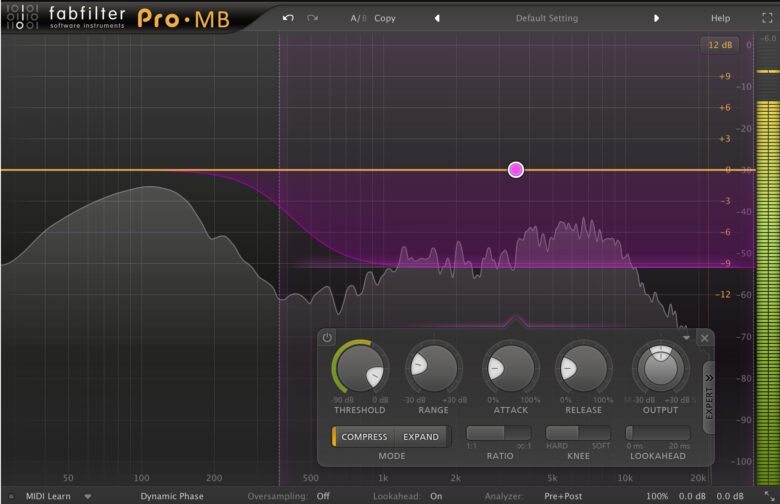
Task: Toggle the band power button
Action: click(327, 337)
